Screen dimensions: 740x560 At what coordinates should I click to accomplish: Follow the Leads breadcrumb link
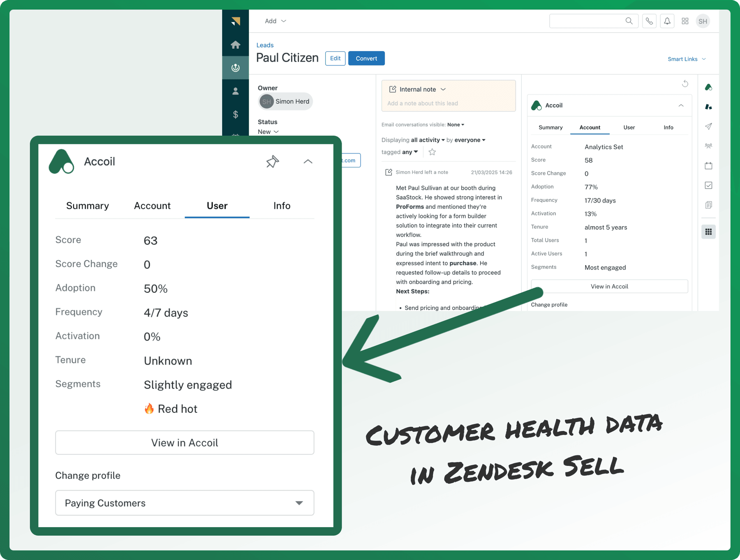click(265, 45)
